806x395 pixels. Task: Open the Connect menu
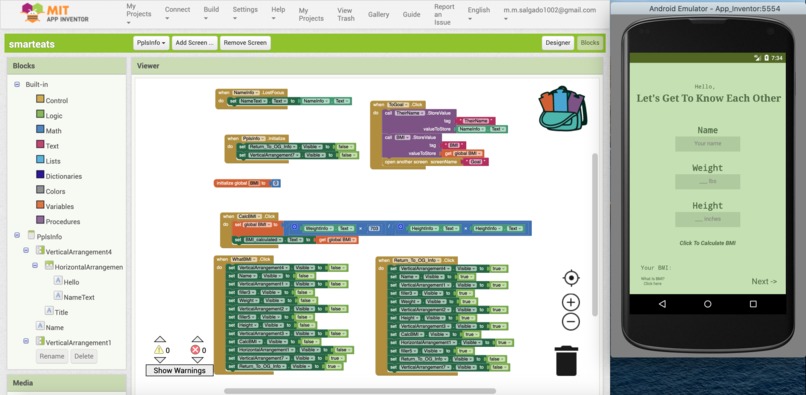pos(177,13)
